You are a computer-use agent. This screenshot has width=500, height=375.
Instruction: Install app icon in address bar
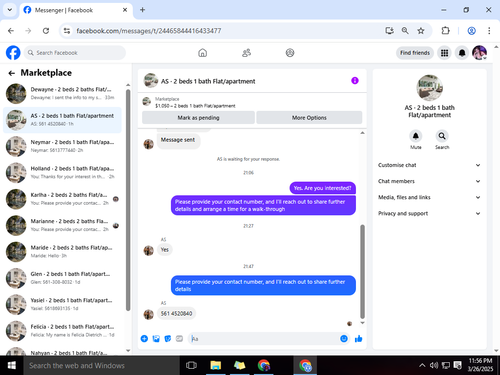tap(389, 31)
